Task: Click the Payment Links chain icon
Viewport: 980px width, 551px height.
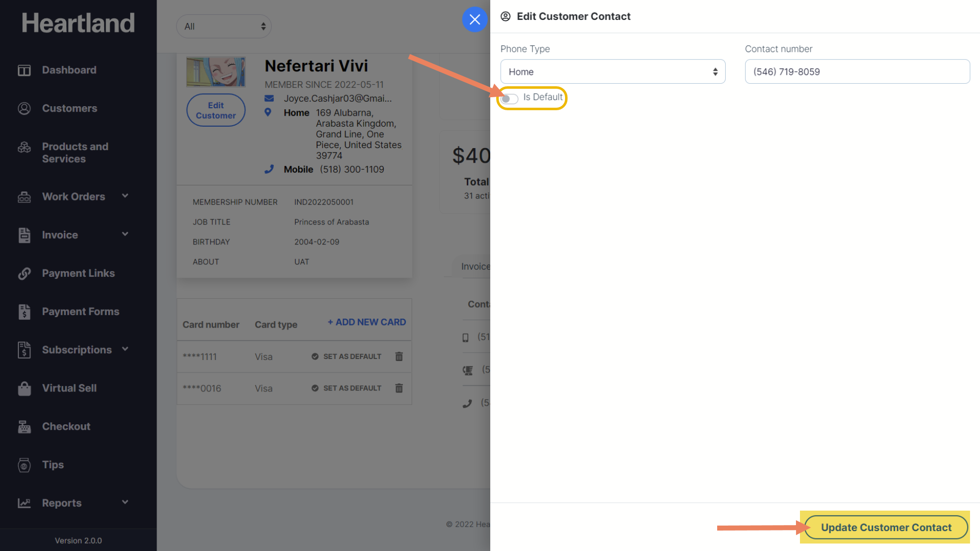Action: coord(24,273)
